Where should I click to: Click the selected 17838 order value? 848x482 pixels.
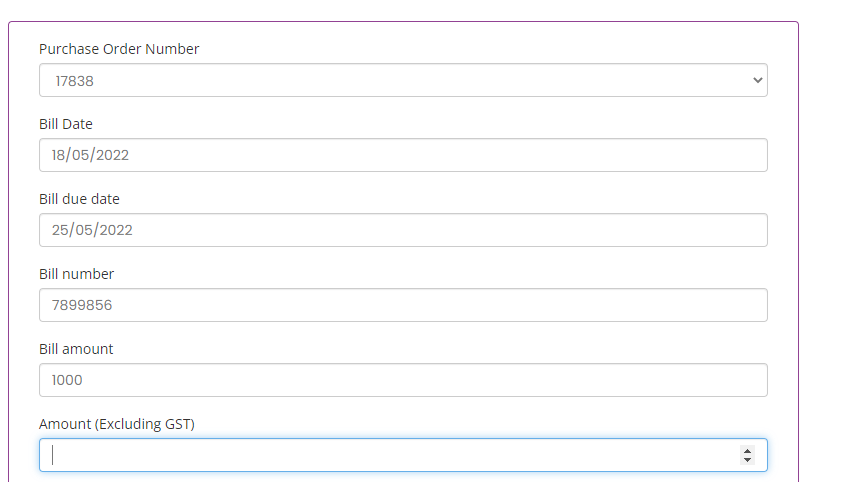[x=74, y=80]
